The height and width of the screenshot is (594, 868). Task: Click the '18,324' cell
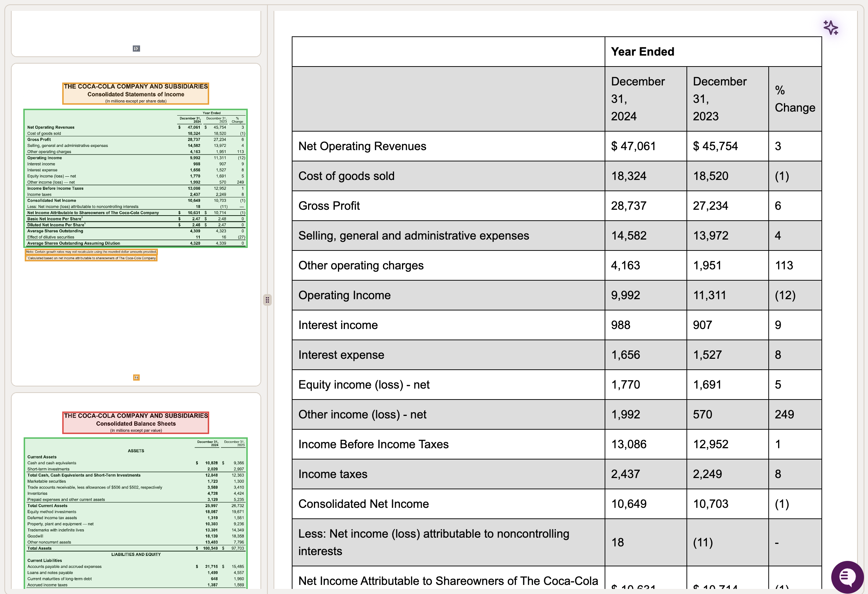645,176
